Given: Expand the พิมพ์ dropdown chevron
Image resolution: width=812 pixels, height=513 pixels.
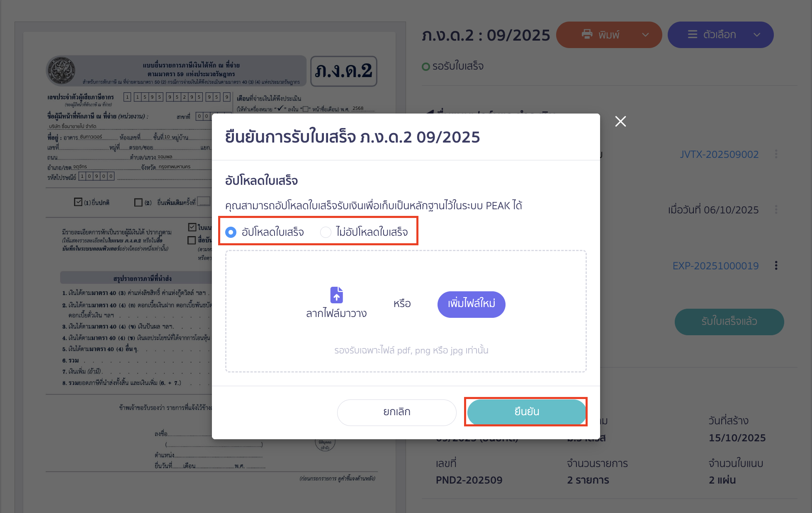Looking at the screenshot, I should pyautogui.click(x=646, y=35).
